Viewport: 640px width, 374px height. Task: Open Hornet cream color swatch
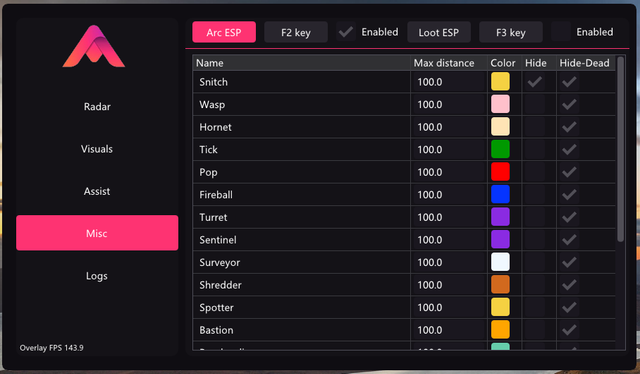[500, 127]
